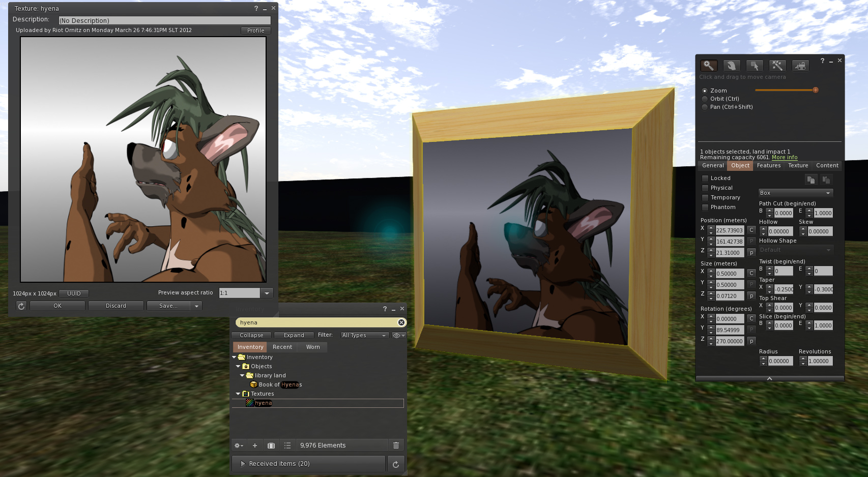
Task: Click the inventory trash icon
Action: tap(396, 445)
